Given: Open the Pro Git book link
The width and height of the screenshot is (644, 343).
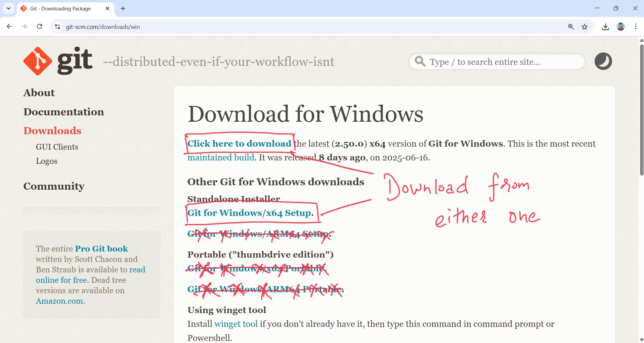Looking at the screenshot, I should coord(101,249).
